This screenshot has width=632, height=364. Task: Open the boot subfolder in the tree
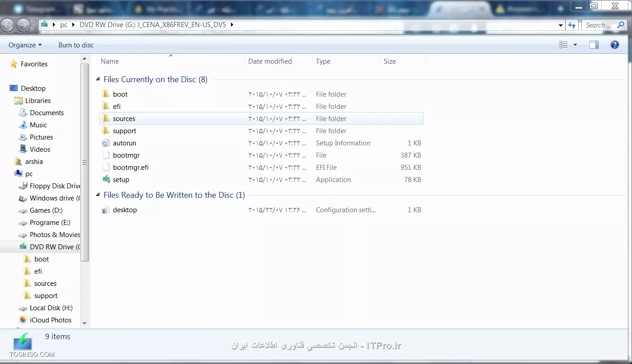coord(41,259)
